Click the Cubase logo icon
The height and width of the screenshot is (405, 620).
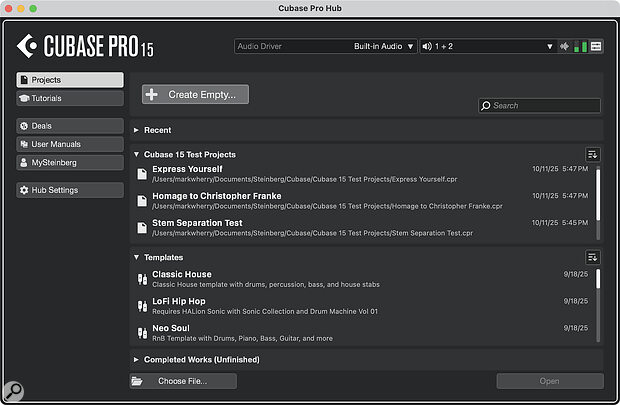tap(27, 46)
